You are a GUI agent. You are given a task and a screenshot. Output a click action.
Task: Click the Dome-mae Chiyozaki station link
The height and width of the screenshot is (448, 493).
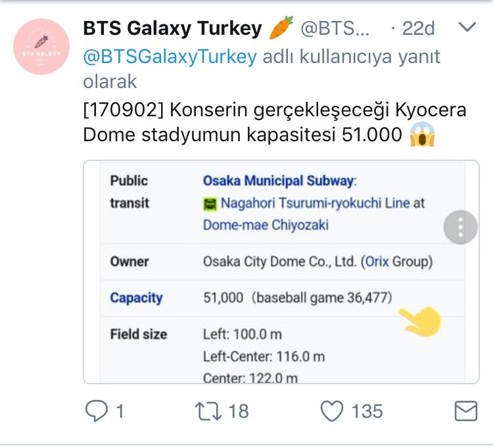tap(266, 225)
